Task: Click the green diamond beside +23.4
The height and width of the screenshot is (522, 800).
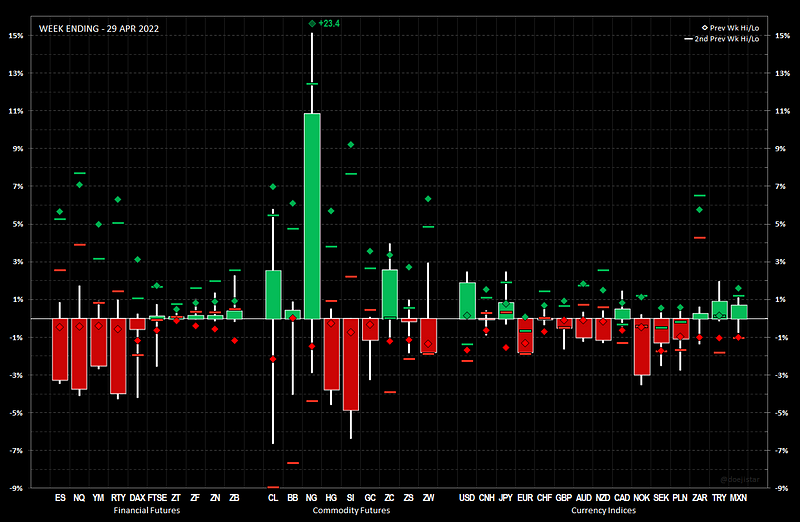Action: click(x=313, y=22)
